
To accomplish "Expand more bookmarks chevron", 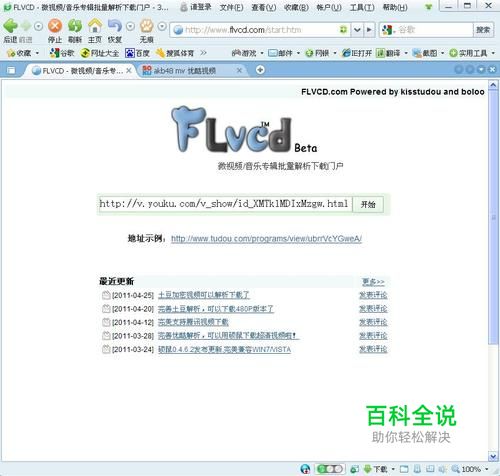I will (203, 53).
